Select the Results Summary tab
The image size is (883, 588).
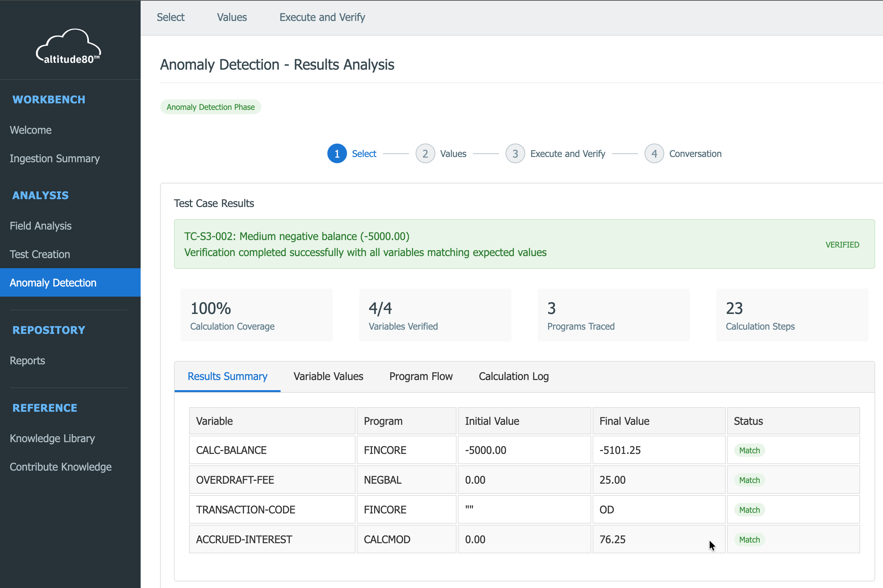[228, 376]
